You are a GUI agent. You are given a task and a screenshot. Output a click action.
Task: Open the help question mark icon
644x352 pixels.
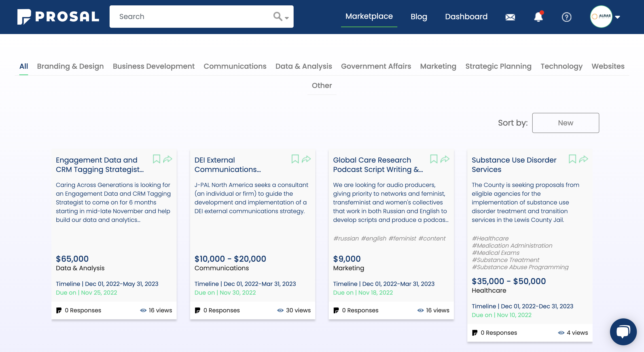point(566,17)
